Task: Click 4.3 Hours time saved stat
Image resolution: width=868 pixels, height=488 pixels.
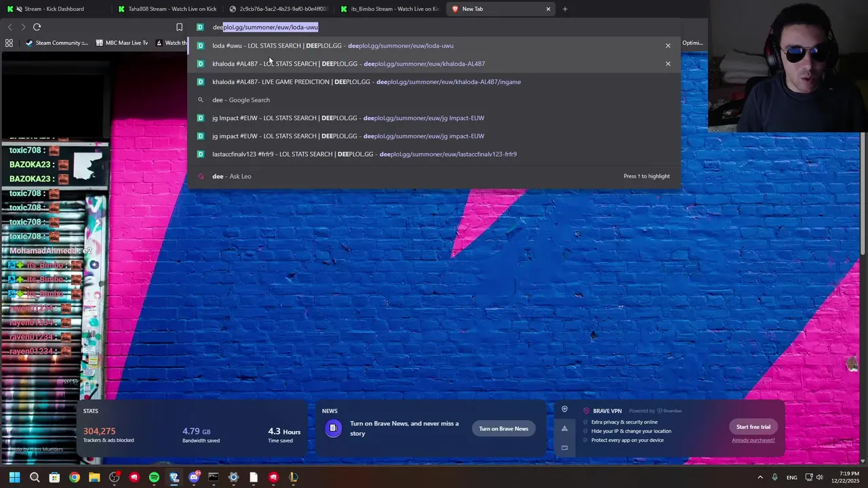Action: [x=284, y=434]
